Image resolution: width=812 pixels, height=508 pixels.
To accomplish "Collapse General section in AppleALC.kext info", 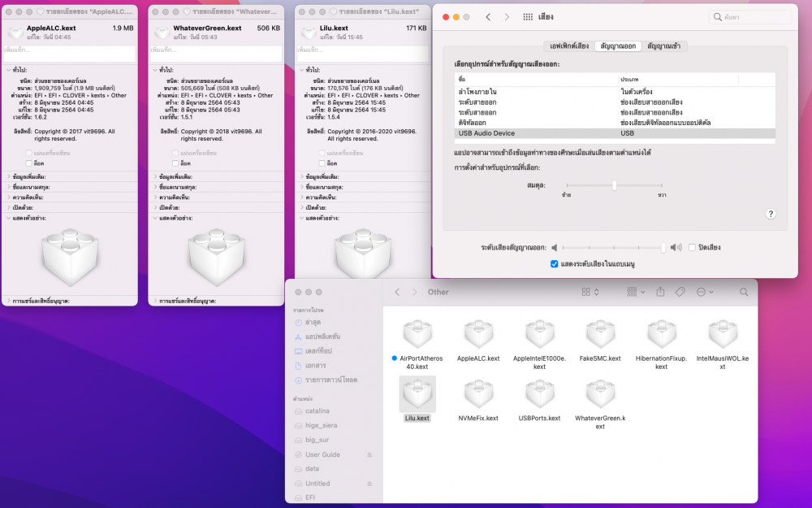I will [x=8, y=70].
